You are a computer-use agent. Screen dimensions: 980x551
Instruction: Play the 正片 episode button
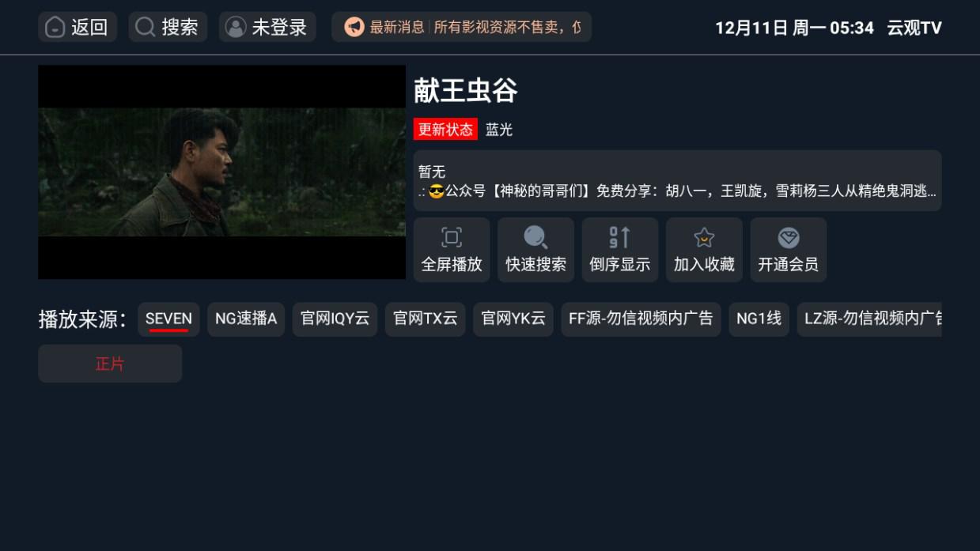click(x=110, y=364)
